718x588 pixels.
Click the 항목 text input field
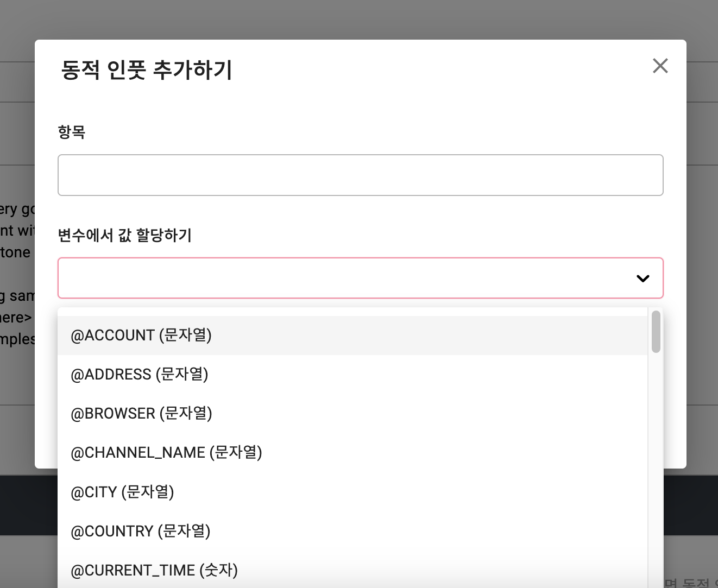click(360, 175)
